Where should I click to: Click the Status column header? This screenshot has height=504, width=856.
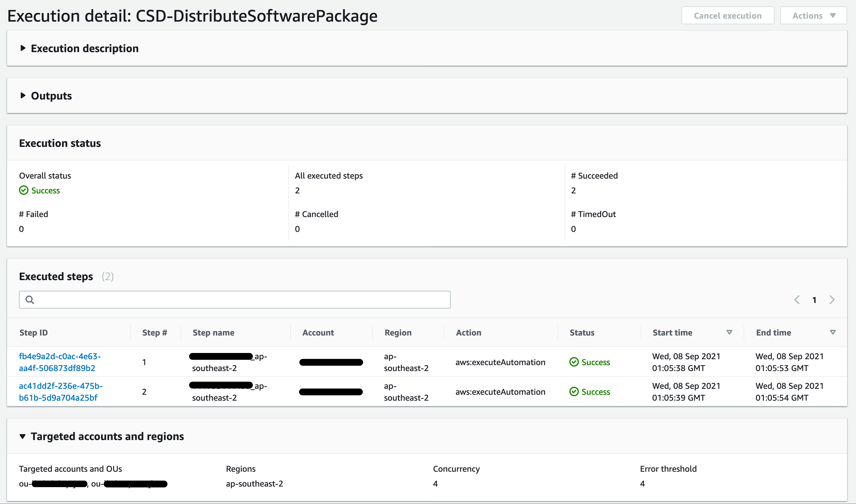point(582,332)
